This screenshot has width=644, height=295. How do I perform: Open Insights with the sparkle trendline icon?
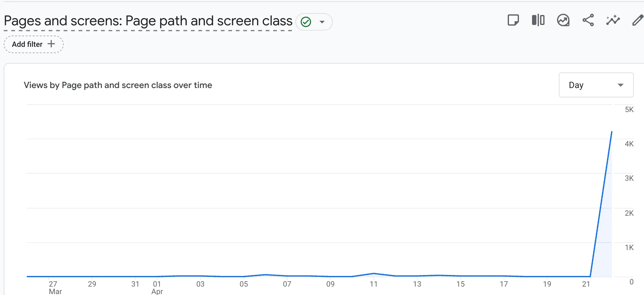tap(613, 20)
